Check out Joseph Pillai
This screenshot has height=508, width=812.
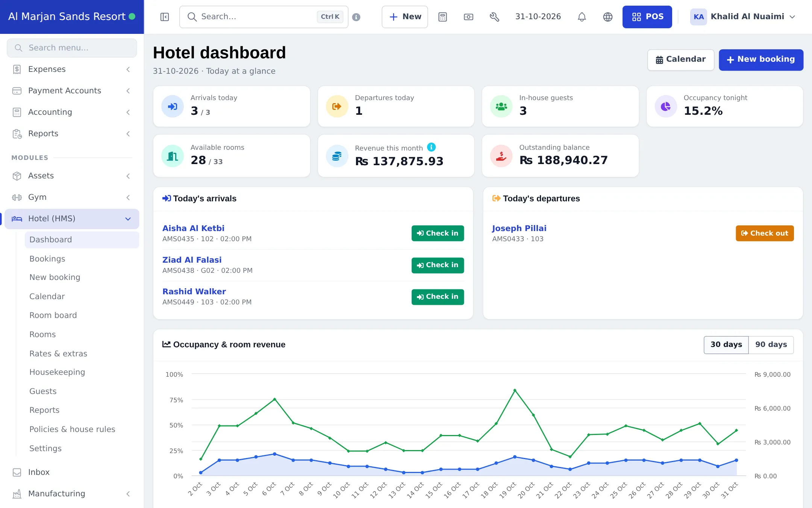tap(765, 233)
